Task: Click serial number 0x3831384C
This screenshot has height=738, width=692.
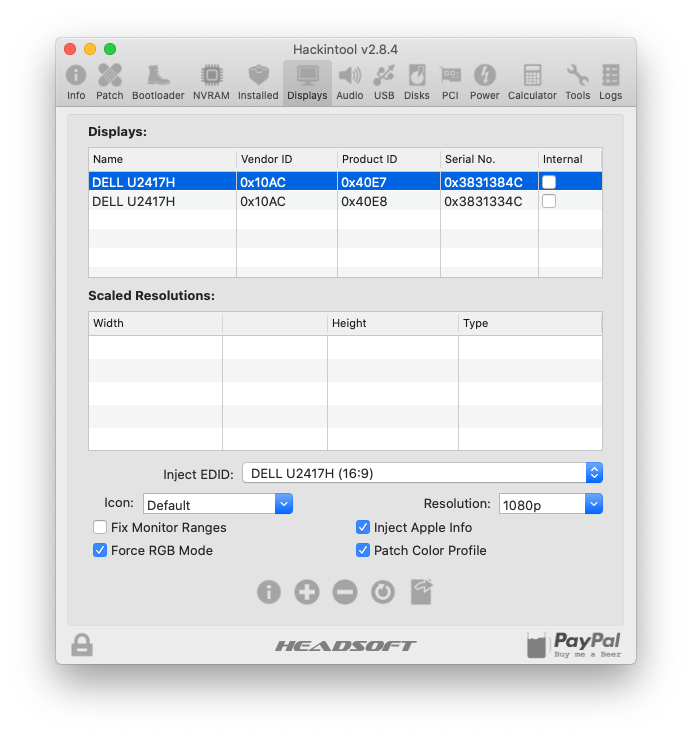Action: click(x=483, y=182)
